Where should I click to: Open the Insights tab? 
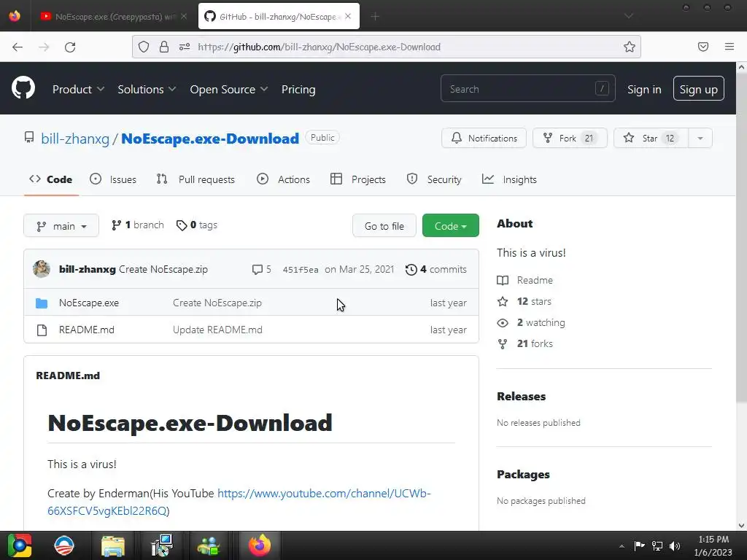coord(509,179)
